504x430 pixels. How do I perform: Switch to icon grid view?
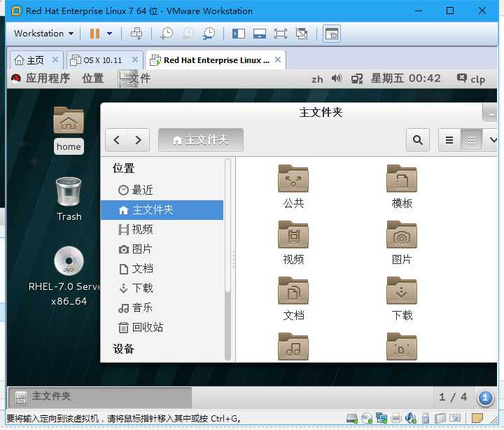[471, 140]
